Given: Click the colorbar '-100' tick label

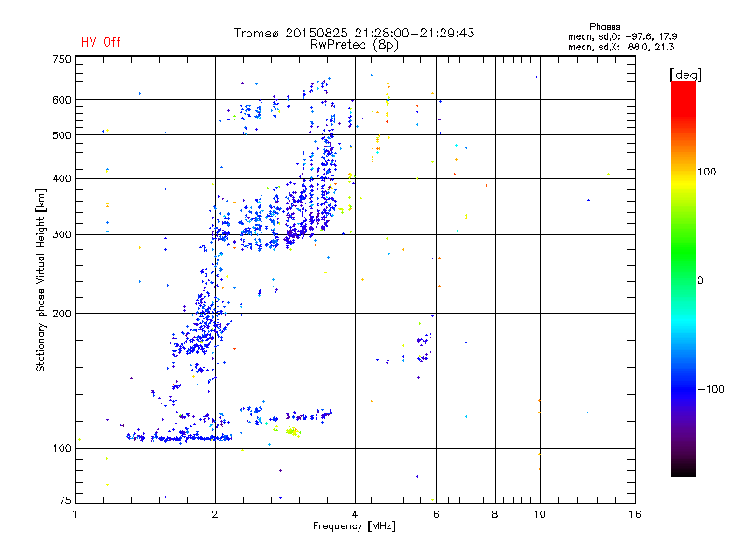Looking at the screenshot, I should 711,389.
